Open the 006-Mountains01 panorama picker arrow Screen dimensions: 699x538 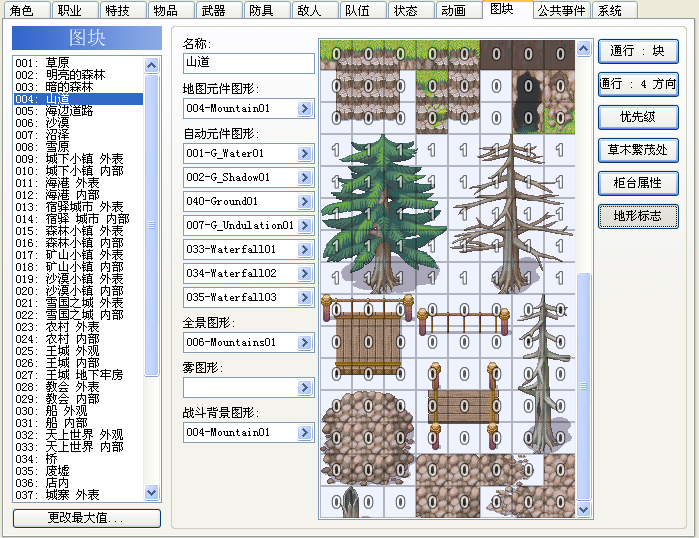[305, 342]
